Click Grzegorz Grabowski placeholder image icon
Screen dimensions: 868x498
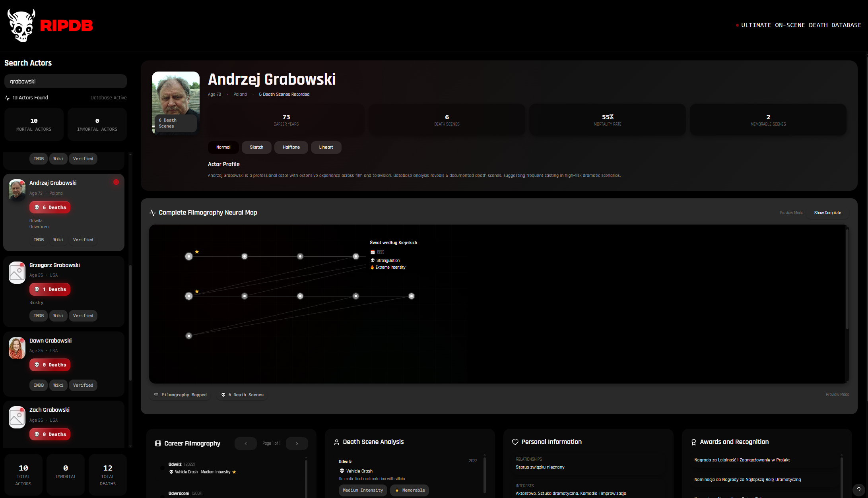[x=17, y=273]
